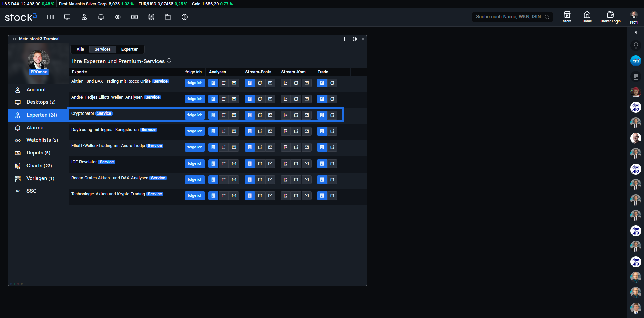This screenshot has height=318, width=644.
Task: Open the candlestick charts icon in top toolbar
Action: (x=151, y=17)
